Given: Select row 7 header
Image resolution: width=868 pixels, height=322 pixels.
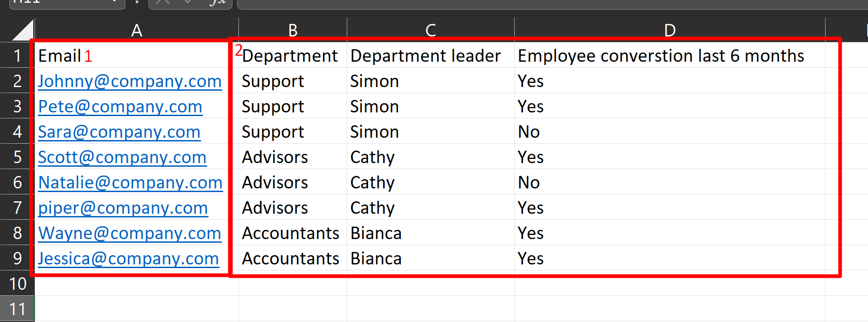Looking at the screenshot, I should [x=17, y=207].
